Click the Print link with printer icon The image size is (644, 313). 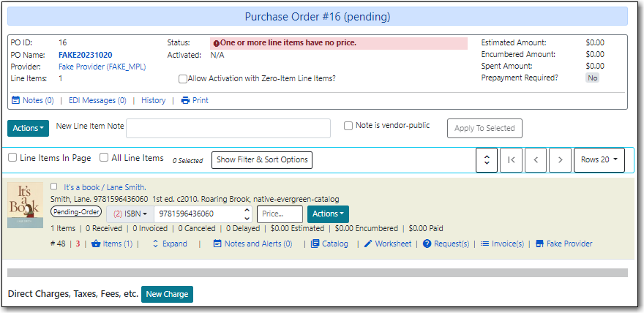point(195,100)
